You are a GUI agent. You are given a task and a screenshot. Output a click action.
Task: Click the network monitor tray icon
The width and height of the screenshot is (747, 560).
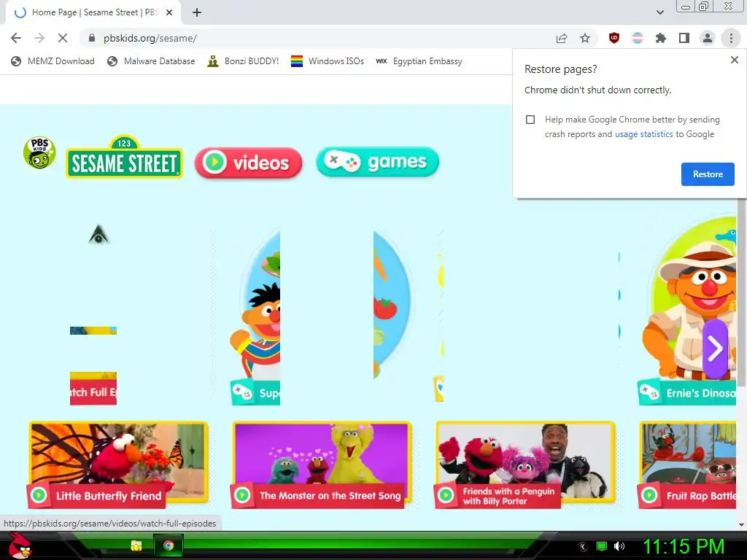tap(602, 546)
